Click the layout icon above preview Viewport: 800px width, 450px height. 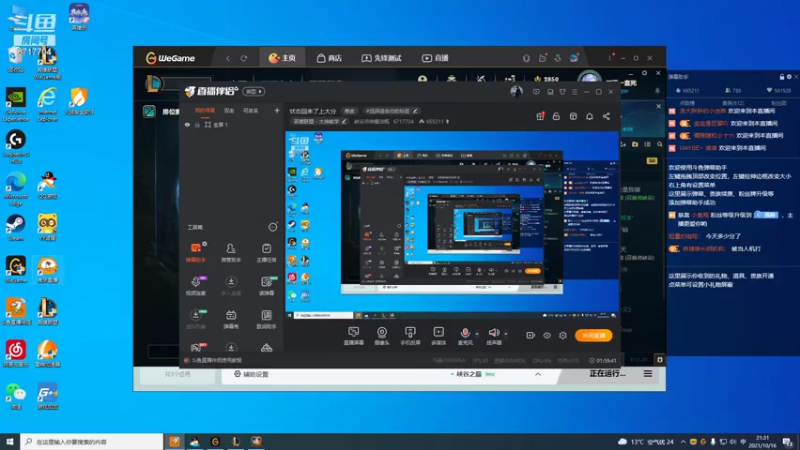click(573, 116)
